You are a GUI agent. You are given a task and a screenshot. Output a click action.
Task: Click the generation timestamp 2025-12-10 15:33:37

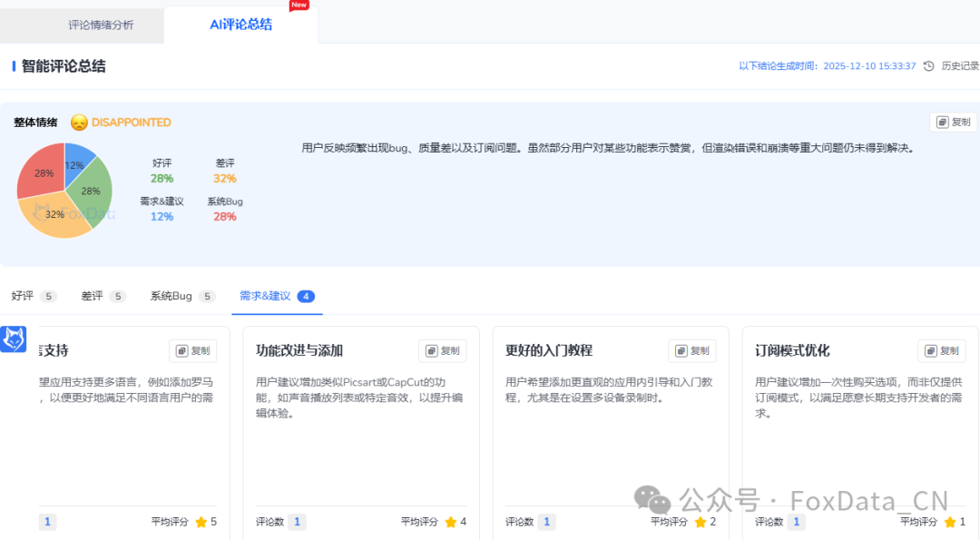(868, 65)
